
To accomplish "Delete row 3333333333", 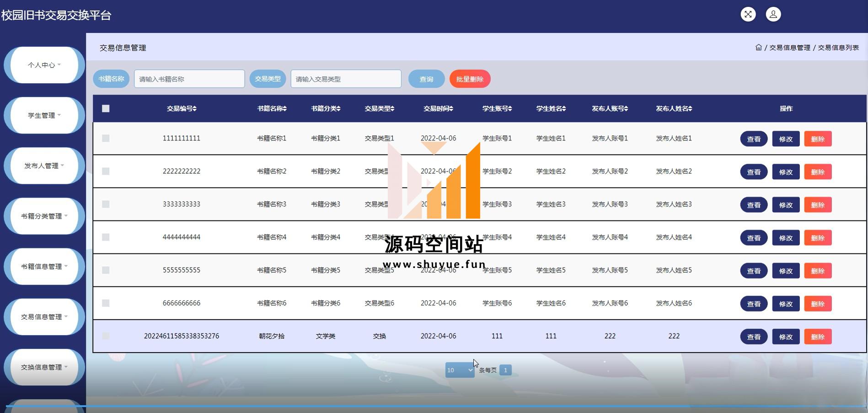I will click(818, 205).
